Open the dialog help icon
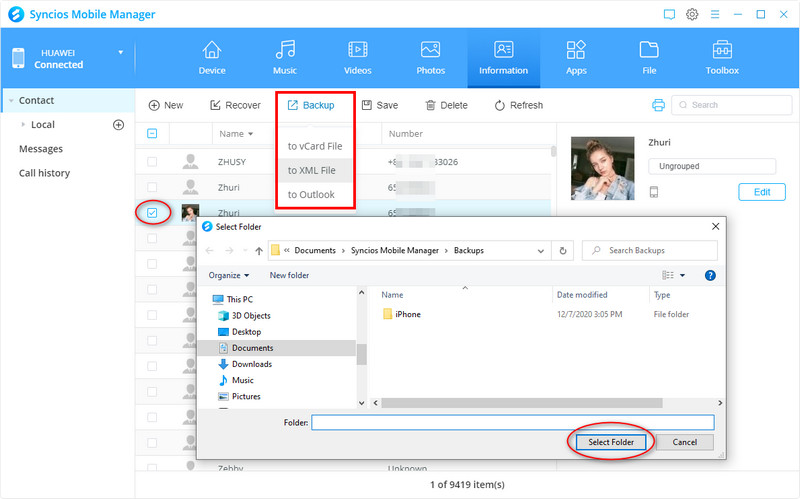The image size is (800, 499). 710,276
